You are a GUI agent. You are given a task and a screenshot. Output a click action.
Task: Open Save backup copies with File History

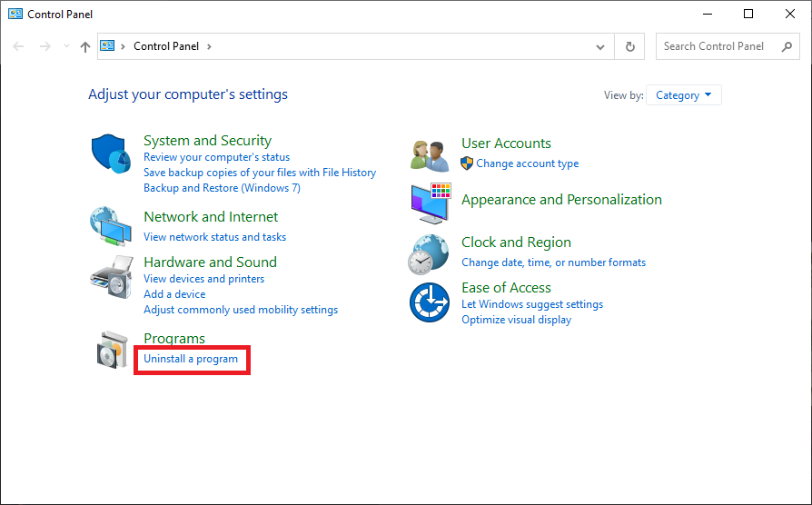260,173
